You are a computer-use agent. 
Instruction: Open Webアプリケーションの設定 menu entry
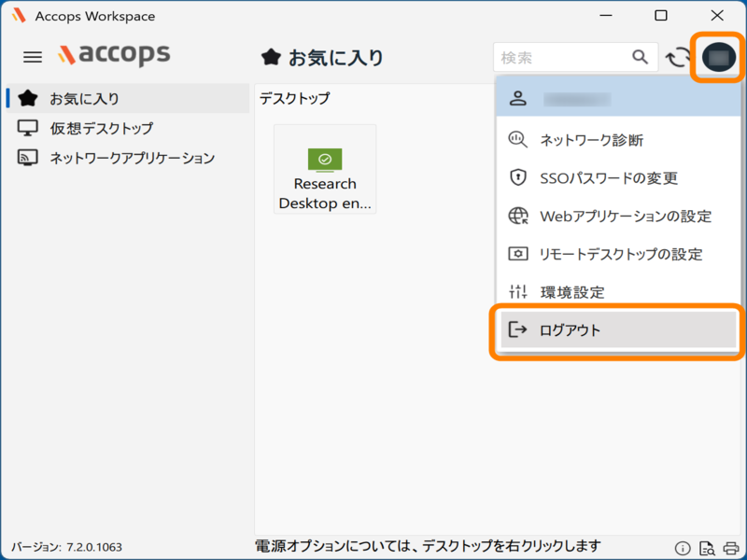tap(618, 217)
